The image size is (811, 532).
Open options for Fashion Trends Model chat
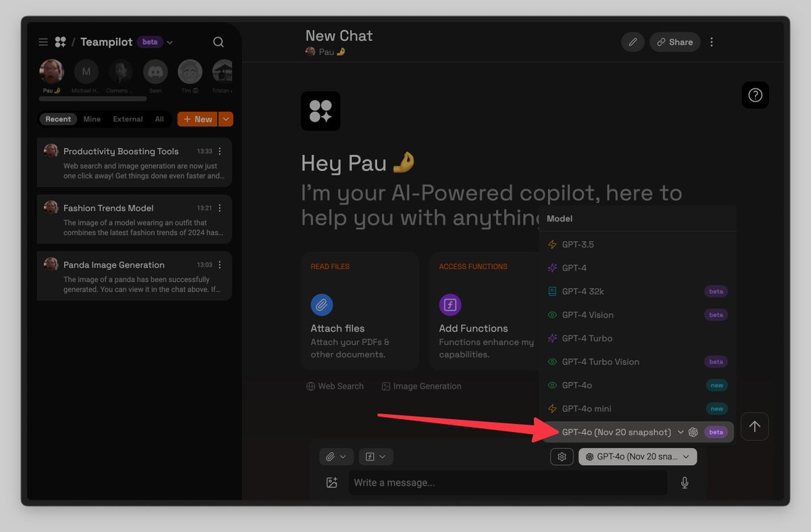[220, 208]
